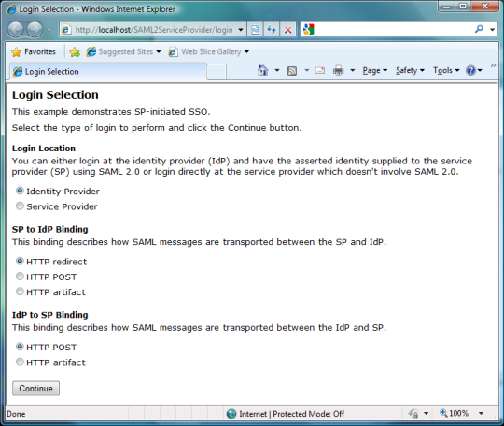Select HTTP POST for IdP to SP binding
Screen dimensions: 504x426
[x=20, y=347]
